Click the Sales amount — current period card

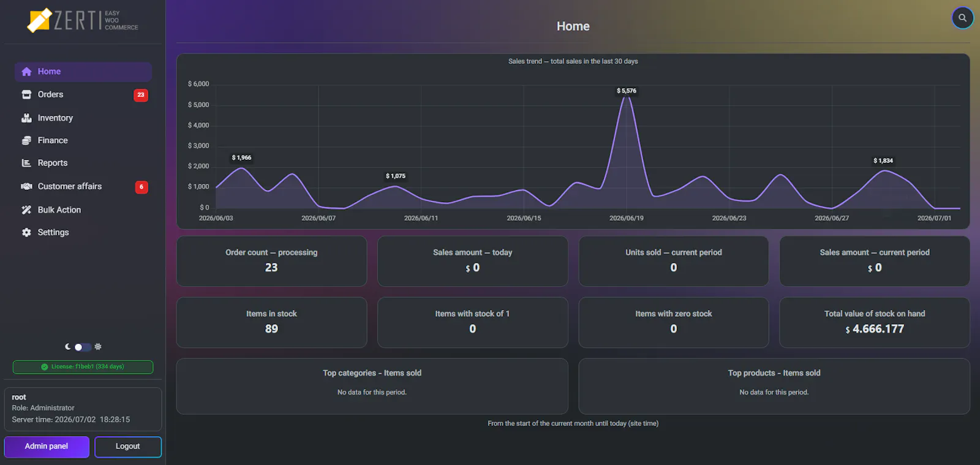pyautogui.click(x=875, y=261)
